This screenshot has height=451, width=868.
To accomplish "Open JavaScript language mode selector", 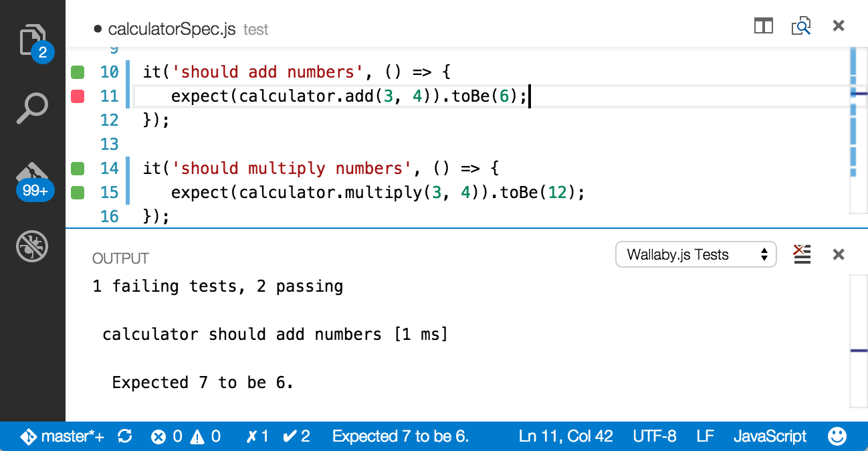I will pos(770,436).
